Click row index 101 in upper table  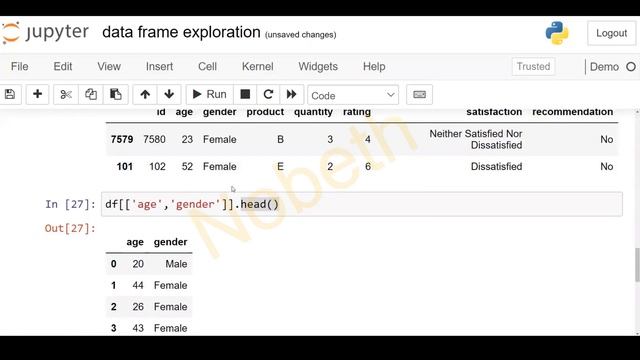tap(124, 167)
